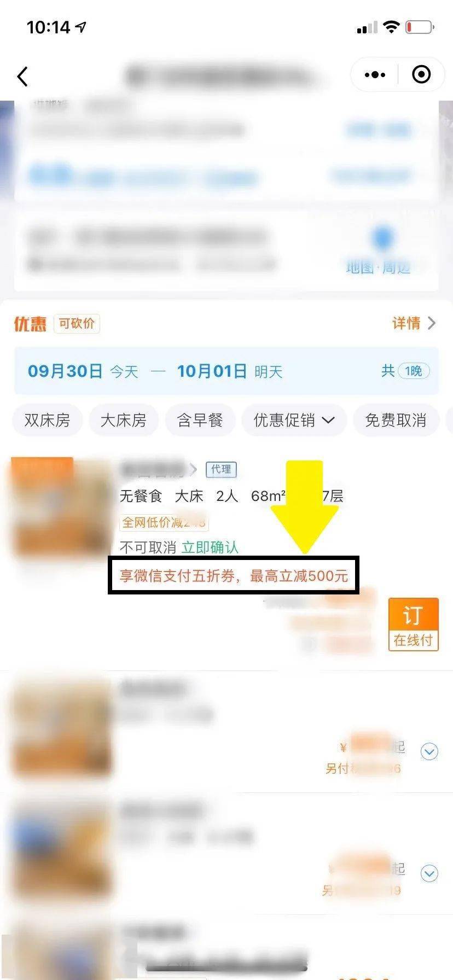Image resolution: width=453 pixels, height=980 pixels.
Task: Tap the 可砍价 bargain tag
Action: pyautogui.click(x=77, y=323)
